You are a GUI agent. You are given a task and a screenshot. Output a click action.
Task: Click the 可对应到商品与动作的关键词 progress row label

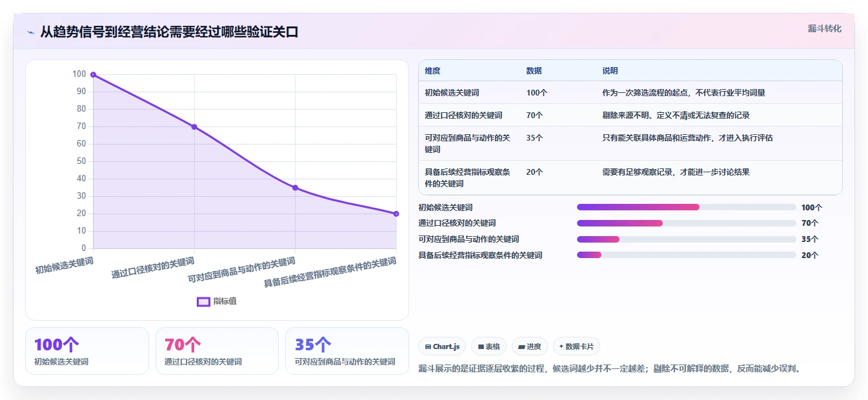(469, 239)
